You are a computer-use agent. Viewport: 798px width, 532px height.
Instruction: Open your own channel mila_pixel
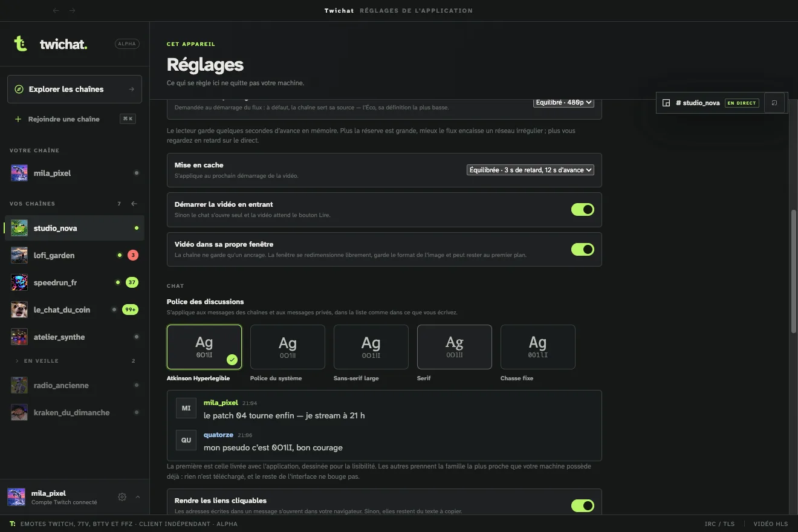click(x=74, y=173)
